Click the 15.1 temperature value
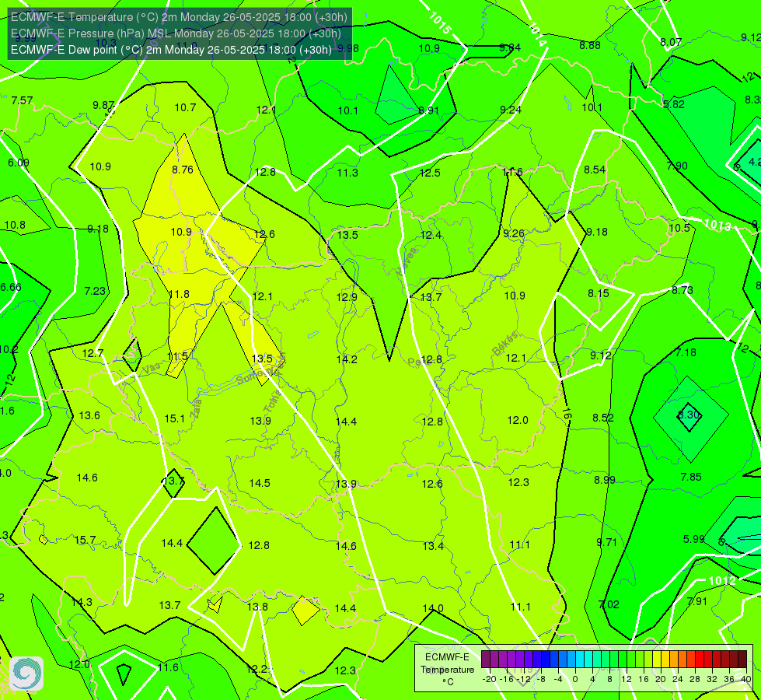This screenshot has width=761, height=700. tap(175, 418)
